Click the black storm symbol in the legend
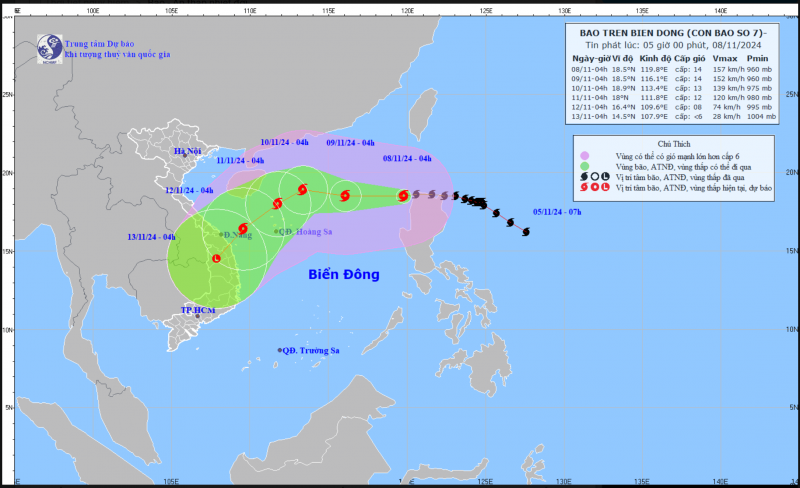The height and width of the screenshot is (488, 800). (x=584, y=177)
